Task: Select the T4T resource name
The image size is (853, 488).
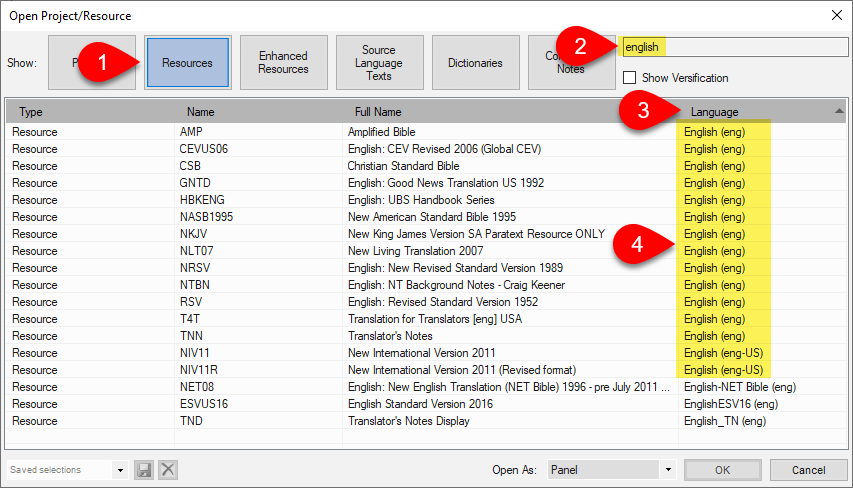Action: click(189, 319)
